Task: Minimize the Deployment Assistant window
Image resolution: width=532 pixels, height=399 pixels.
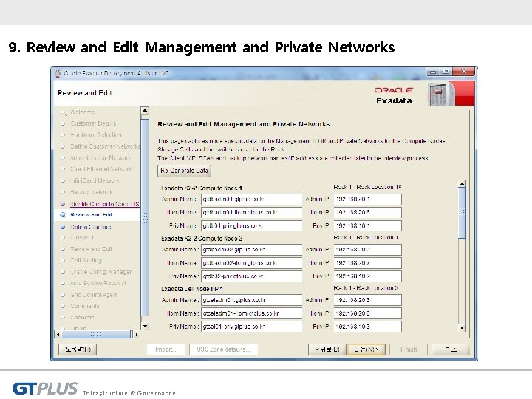Action: pyautogui.click(x=433, y=72)
